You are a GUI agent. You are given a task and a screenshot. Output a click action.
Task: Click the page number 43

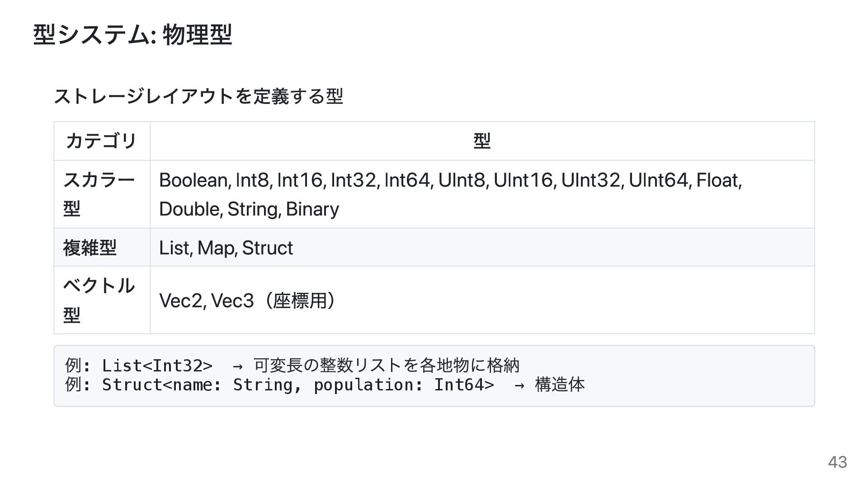tap(837, 462)
